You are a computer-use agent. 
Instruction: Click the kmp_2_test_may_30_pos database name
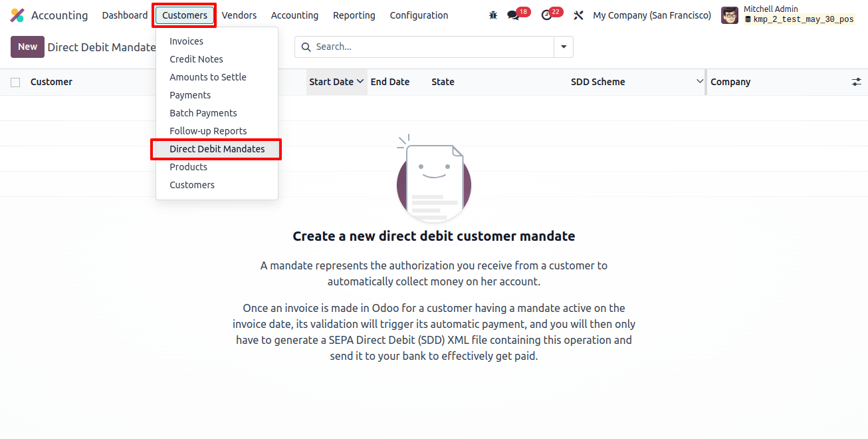[x=804, y=20]
